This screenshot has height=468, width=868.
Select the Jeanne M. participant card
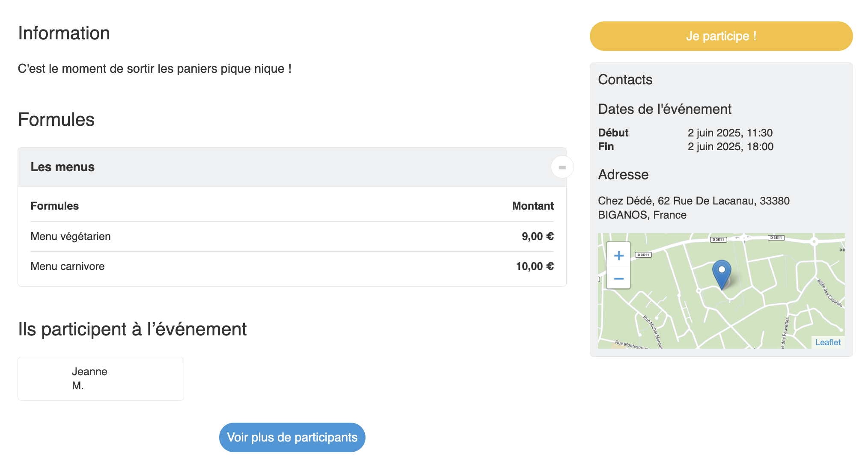pyautogui.click(x=101, y=379)
